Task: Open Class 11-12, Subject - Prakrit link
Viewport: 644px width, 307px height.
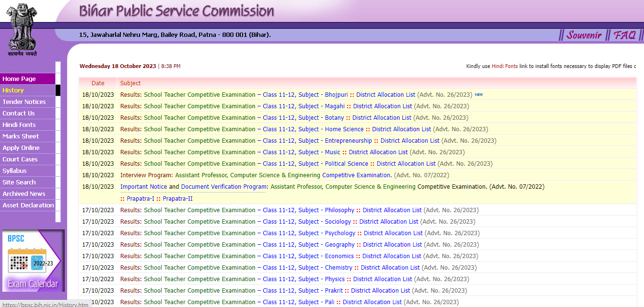Action: [303, 291]
